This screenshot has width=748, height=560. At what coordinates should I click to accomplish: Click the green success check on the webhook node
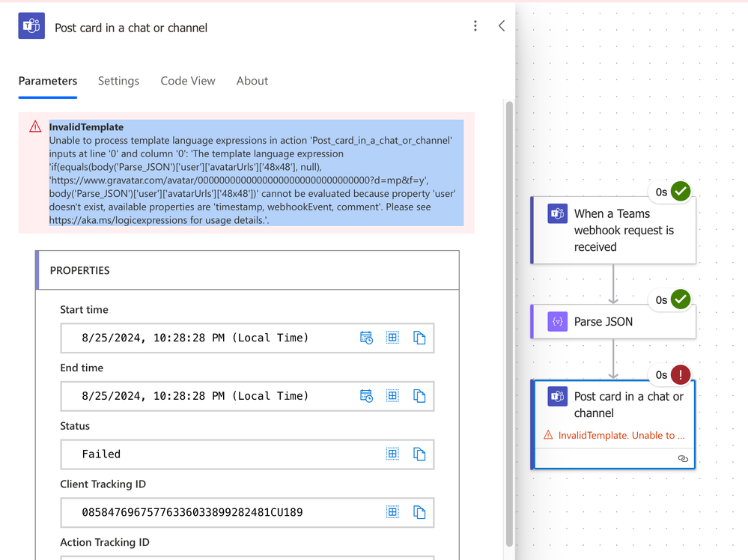(681, 192)
